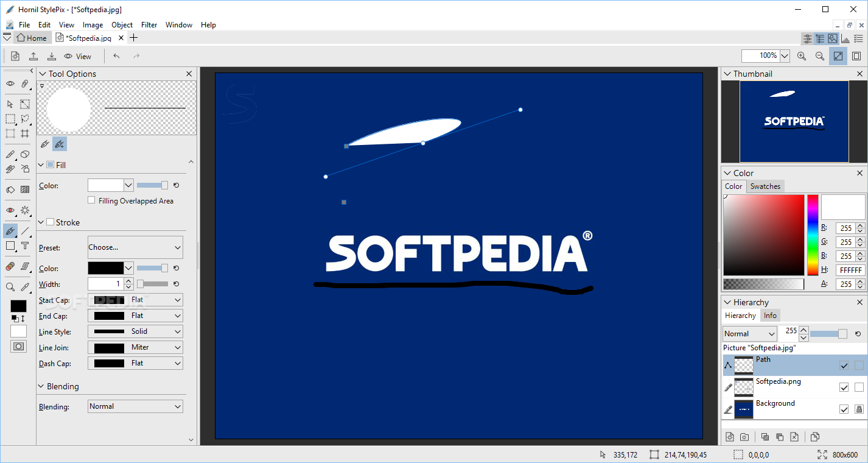Open the Dash Cap dropdown
Screen dimensions: 868x463
pyautogui.click(x=135, y=363)
